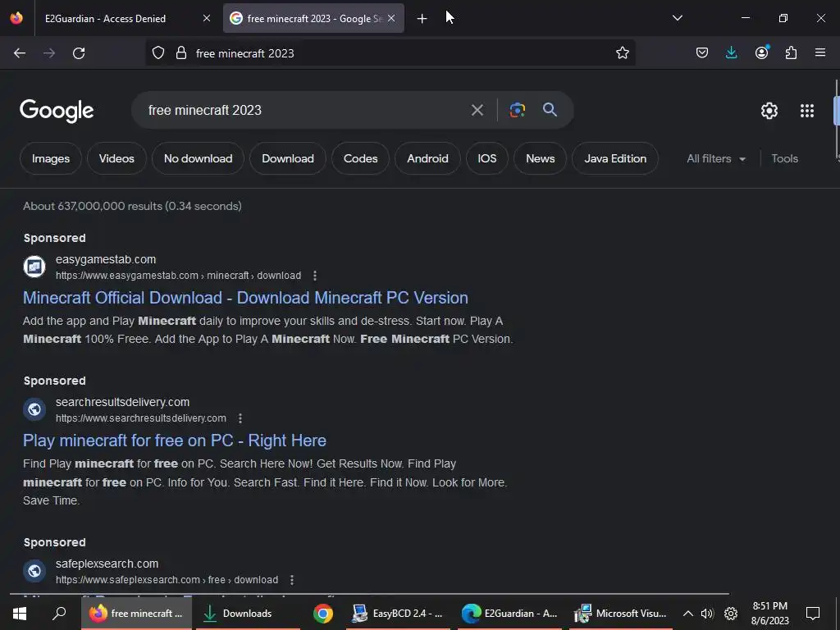Screen dimensions: 840x630
Task: Open the taskbar clock and date
Action: tap(769, 614)
